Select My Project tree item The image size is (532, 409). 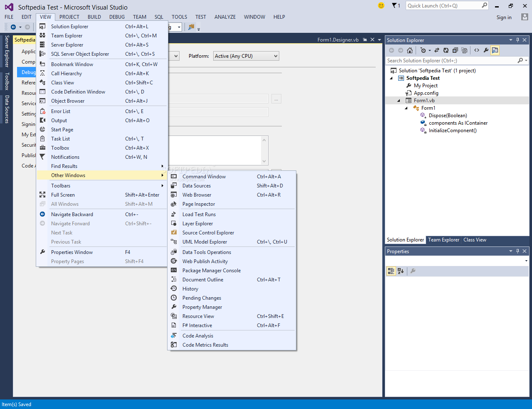pos(426,86)
